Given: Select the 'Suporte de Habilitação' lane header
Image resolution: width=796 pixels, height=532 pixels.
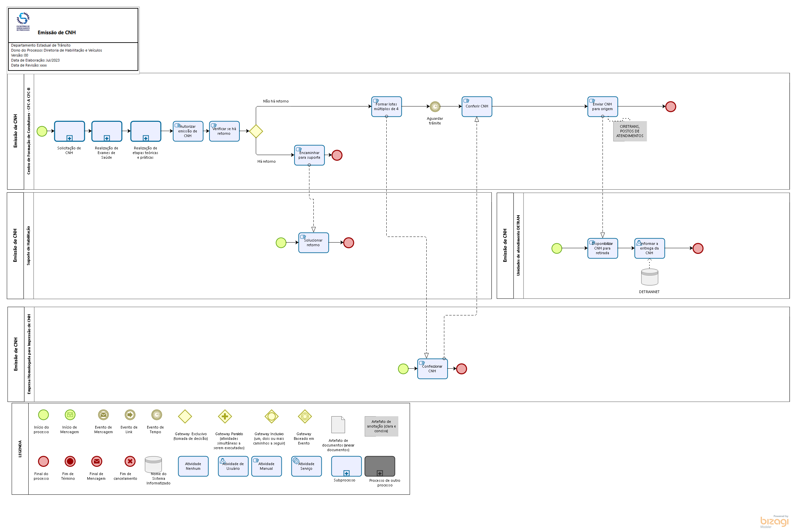Looking at the screenshot, I should pyautogui.click(x=29, y=246).
